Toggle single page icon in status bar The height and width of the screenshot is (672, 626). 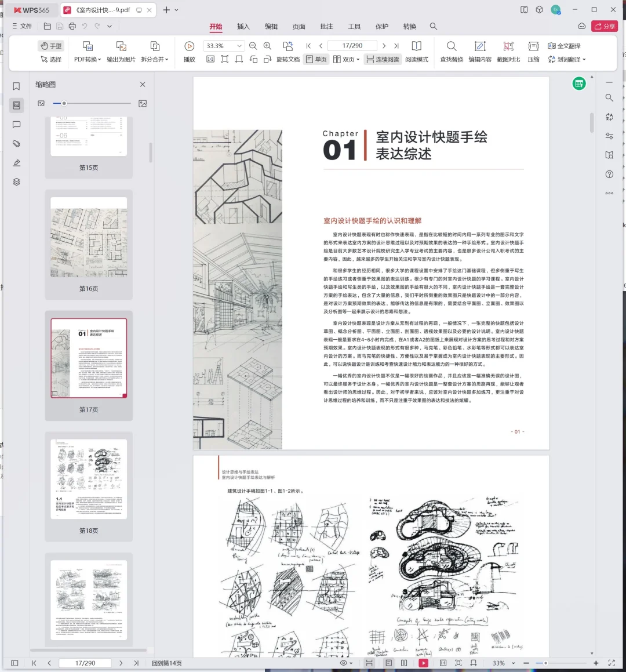(x=388, y=663)
